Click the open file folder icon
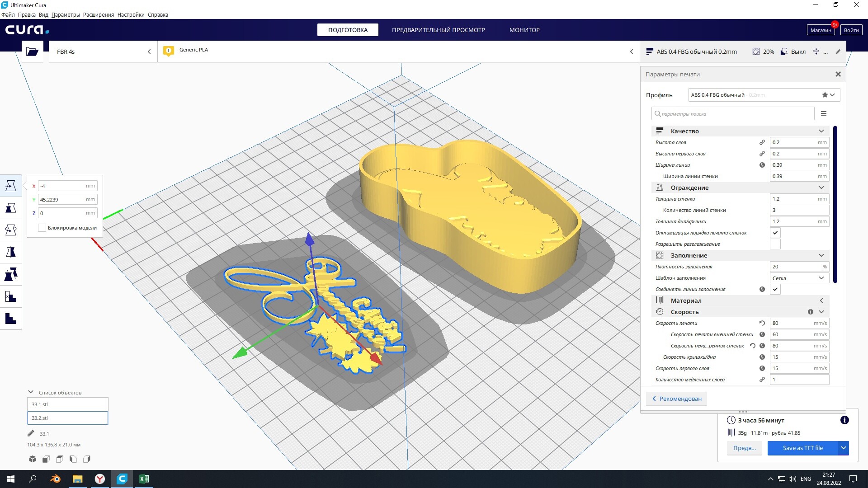The height and width of the screenshot is (488, 868). click(32, 52)
